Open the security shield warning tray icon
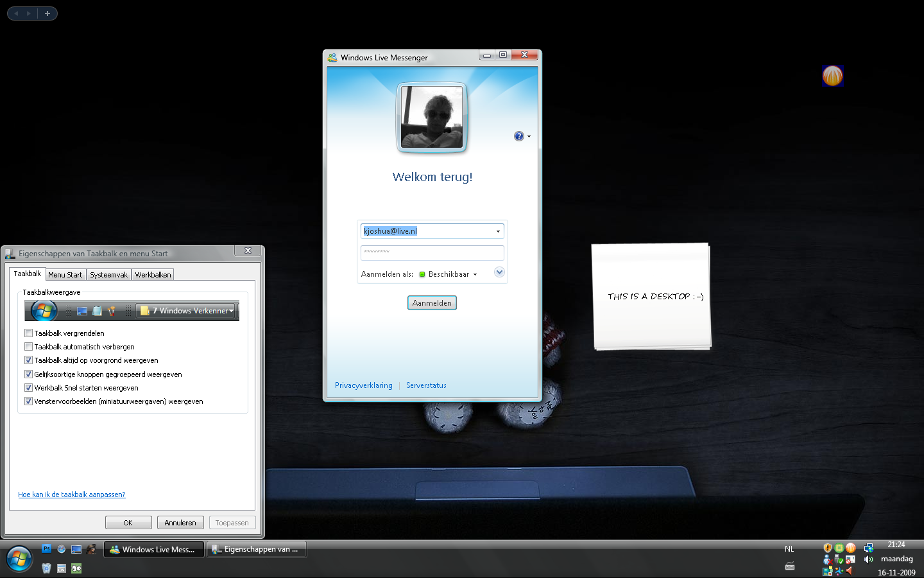 828,548
